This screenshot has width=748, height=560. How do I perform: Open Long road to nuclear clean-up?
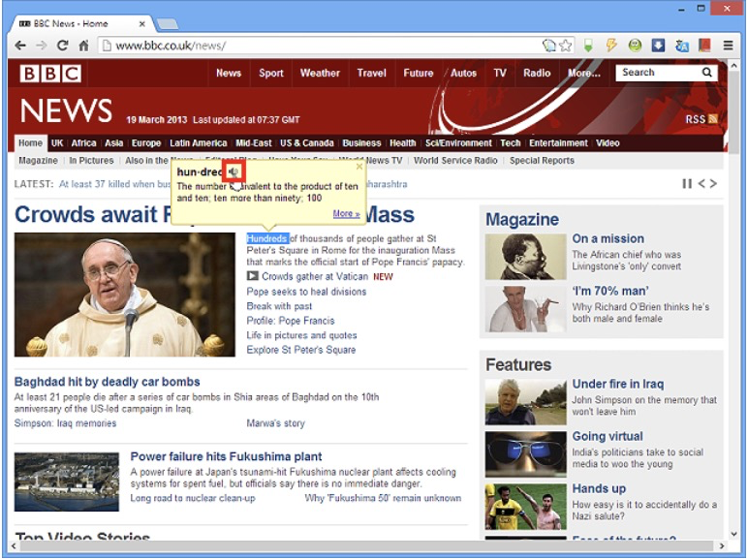(x=193, y=498)
